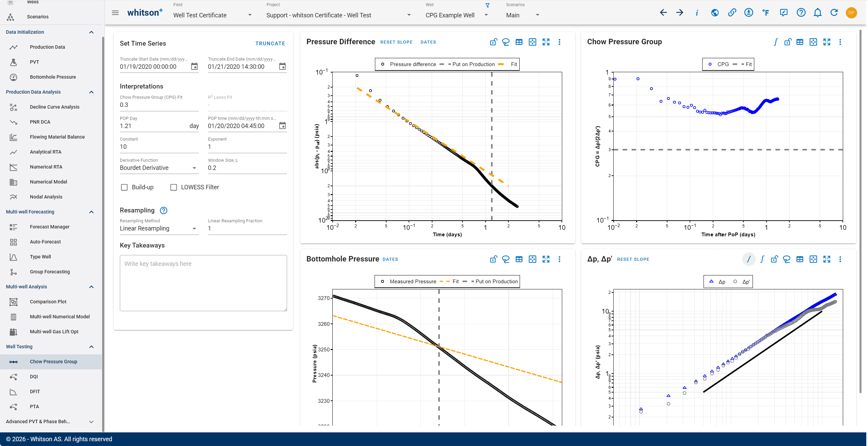The image size is (868, 446).
Task: Enable the LOWESS Filter checkbox
Action: tap(174, 187)
